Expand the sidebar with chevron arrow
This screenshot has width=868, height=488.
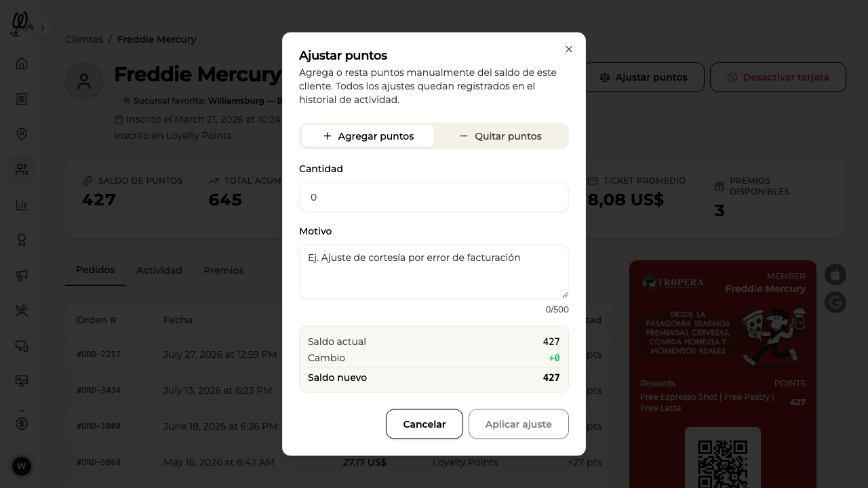[42, 28]
